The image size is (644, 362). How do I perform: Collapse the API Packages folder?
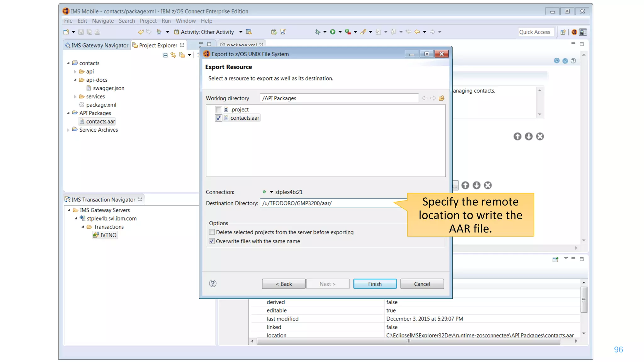[68, 113]
